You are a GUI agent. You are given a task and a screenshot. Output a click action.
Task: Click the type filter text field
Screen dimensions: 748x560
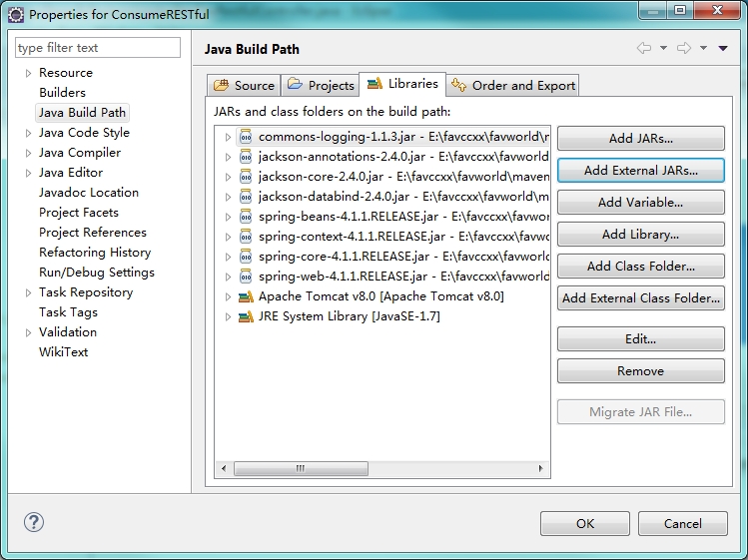[98, 48]
